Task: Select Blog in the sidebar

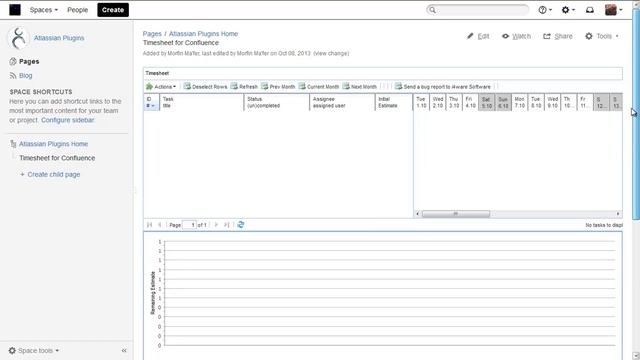Action: pos(25,76)
